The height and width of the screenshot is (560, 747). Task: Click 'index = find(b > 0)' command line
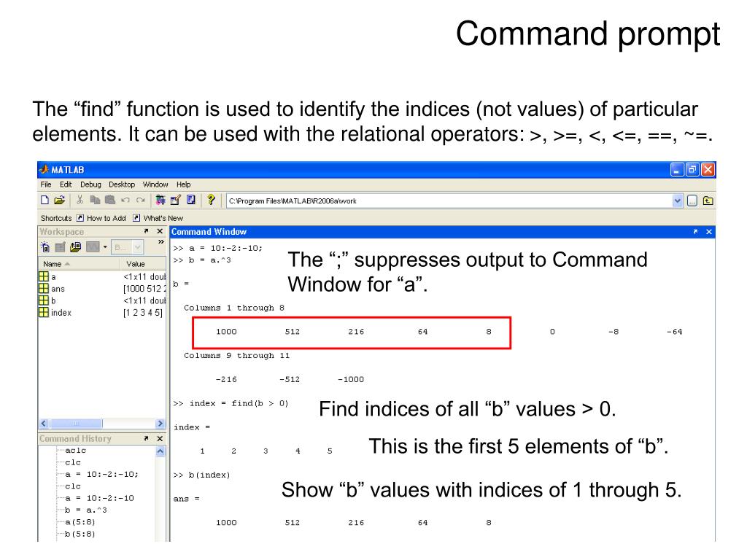coord(231,403)
